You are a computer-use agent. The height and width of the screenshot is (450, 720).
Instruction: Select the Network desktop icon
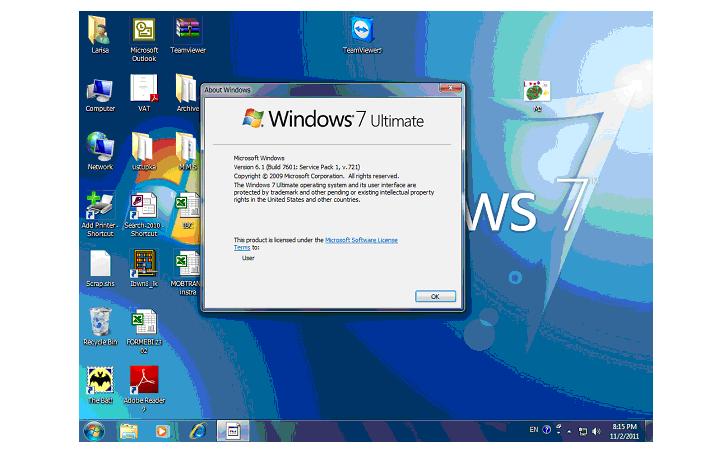(100, 152)
